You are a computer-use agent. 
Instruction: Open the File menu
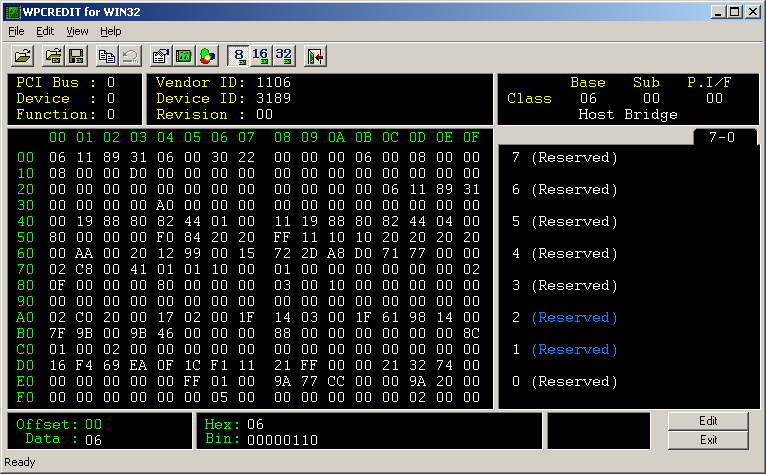[x=16, y=31]
